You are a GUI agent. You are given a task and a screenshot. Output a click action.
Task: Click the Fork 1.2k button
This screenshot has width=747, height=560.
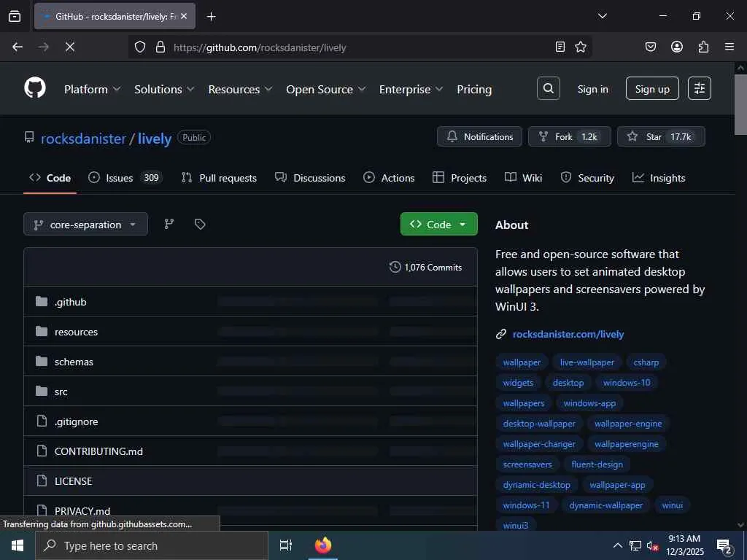coord(570,136)
